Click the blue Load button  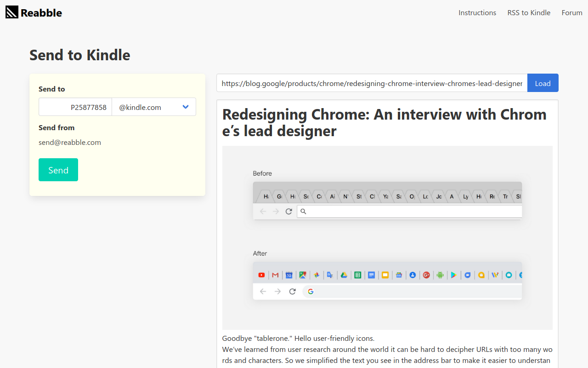[543, 83]
